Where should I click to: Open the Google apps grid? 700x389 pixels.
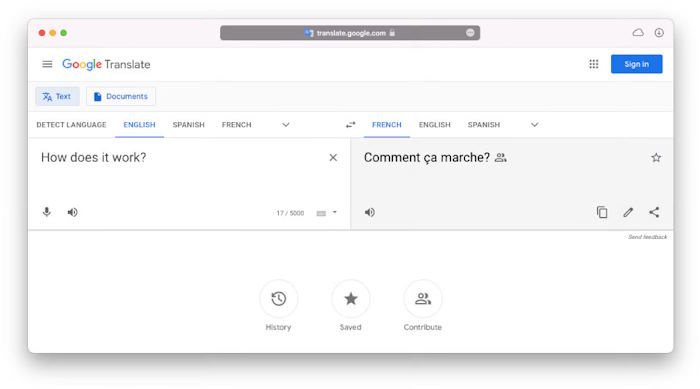(x=593, y=64)
